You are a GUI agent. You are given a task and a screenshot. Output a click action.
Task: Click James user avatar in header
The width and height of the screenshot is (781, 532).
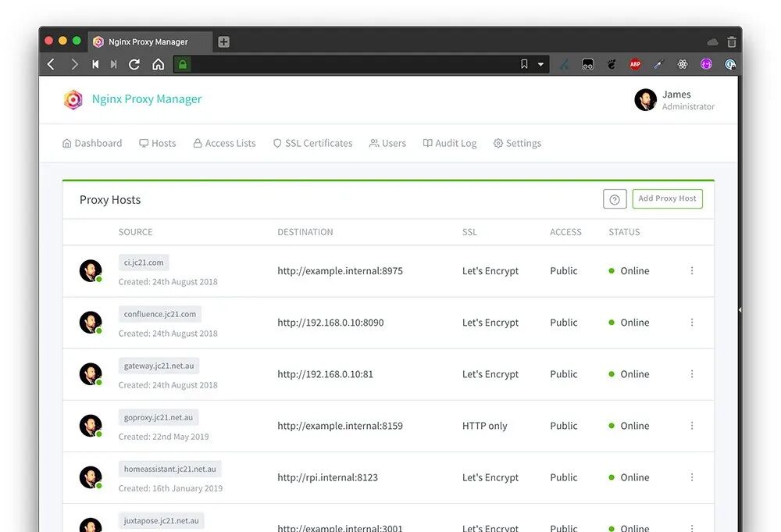click(x=646, y=100)
